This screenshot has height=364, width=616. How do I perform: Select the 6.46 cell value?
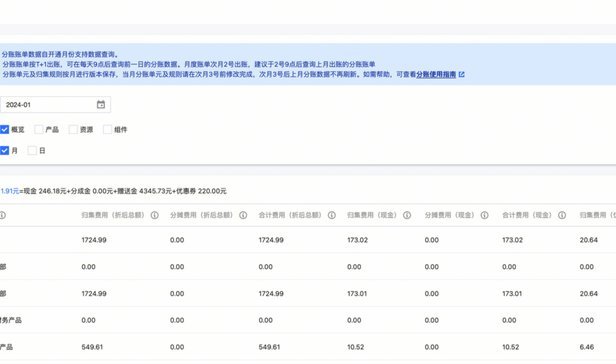pyautogui.click(x=587, y=347)
